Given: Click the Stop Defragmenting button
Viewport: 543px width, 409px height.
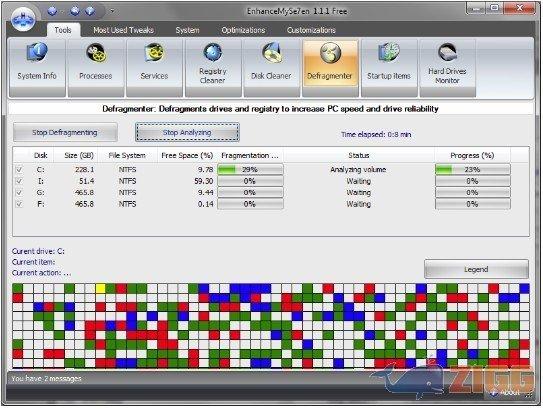Looking at the screenshot, I should 65,132.
